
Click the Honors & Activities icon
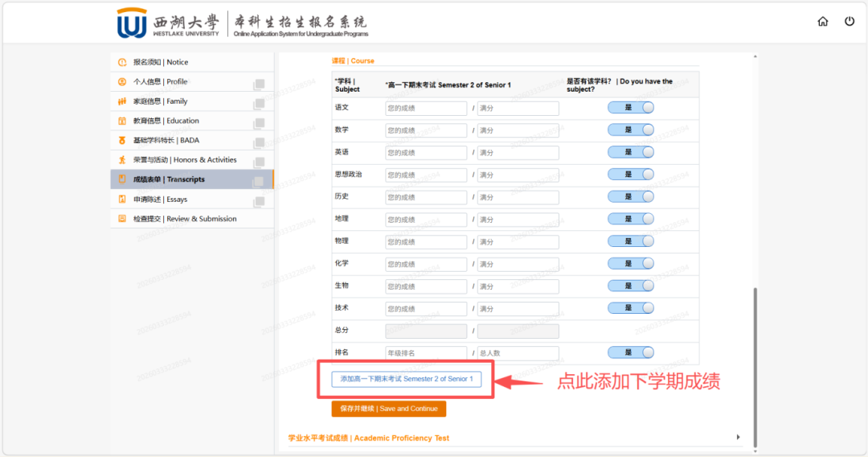pyautogui.click(x=122, y=160)
